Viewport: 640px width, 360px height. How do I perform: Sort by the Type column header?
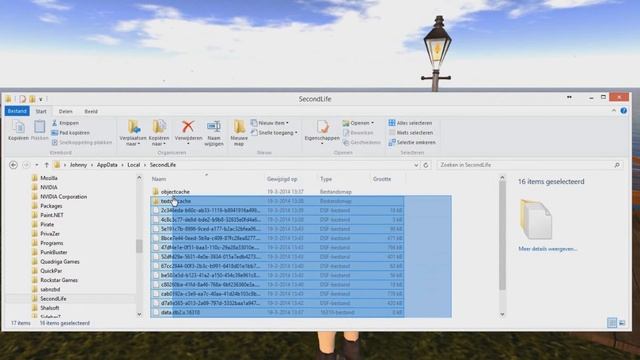pos(326,179)
